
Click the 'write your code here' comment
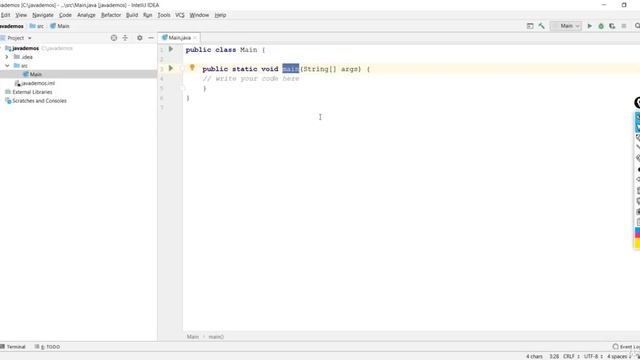pos(251,79)
